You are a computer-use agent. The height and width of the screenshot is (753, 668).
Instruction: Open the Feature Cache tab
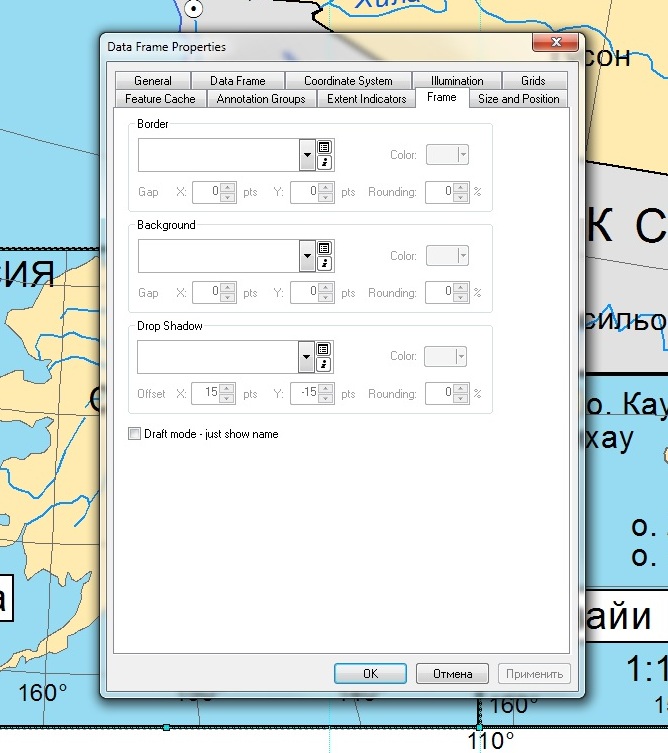pyautogui.click(x=160, y=98)
